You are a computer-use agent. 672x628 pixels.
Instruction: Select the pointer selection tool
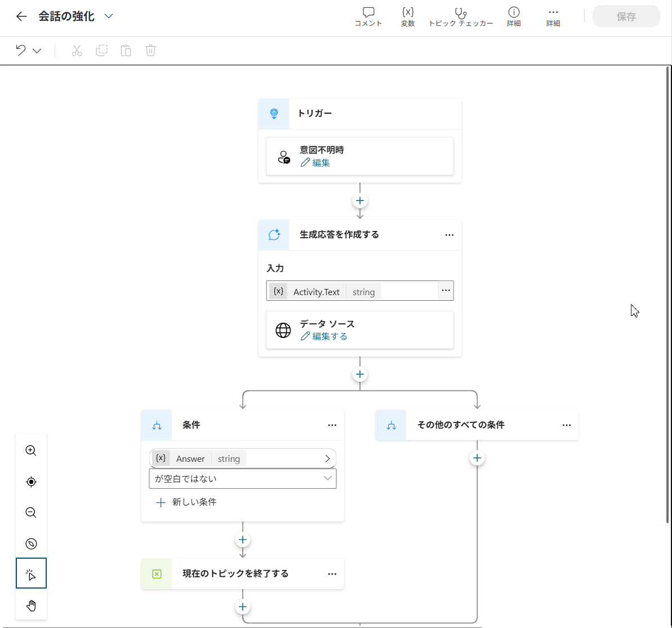[31, 573]
